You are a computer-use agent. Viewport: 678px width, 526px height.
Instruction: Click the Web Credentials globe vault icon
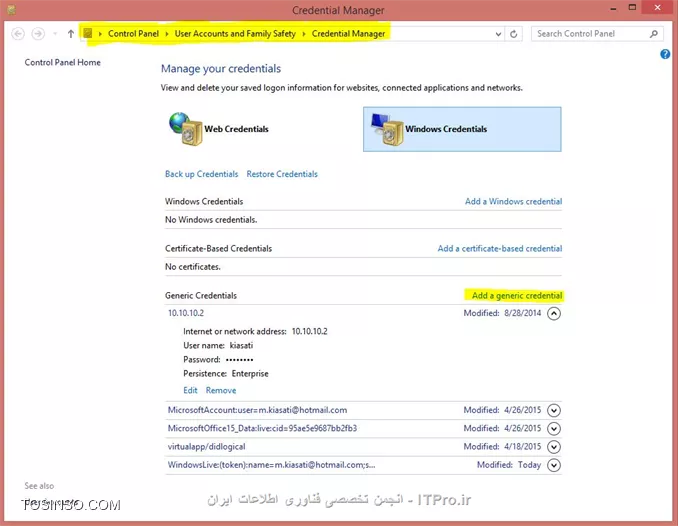[x=186, y=129]
